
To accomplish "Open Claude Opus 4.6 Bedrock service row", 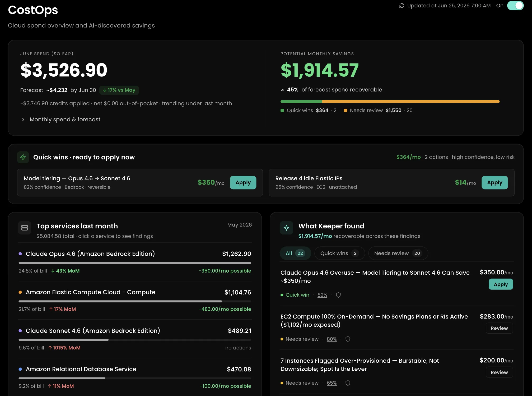I will (135, 262).
